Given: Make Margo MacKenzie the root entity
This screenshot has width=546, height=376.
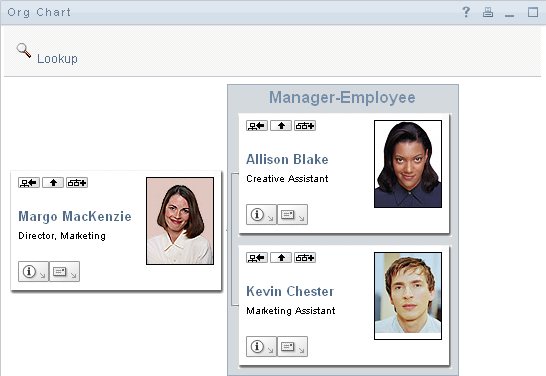Looking at the screenshot, I should pos(29,182).
